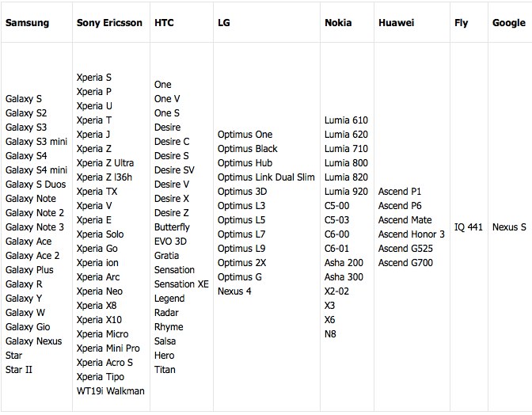Select Nexus 4 in LG column
Viewport: 532px width, 415px height.
(234, 291)
